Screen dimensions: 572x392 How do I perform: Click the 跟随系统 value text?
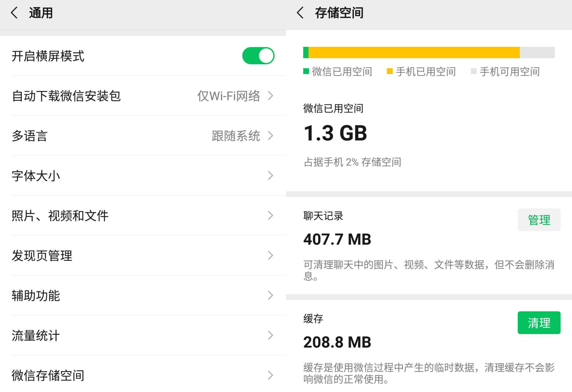[x=236, y=136]
